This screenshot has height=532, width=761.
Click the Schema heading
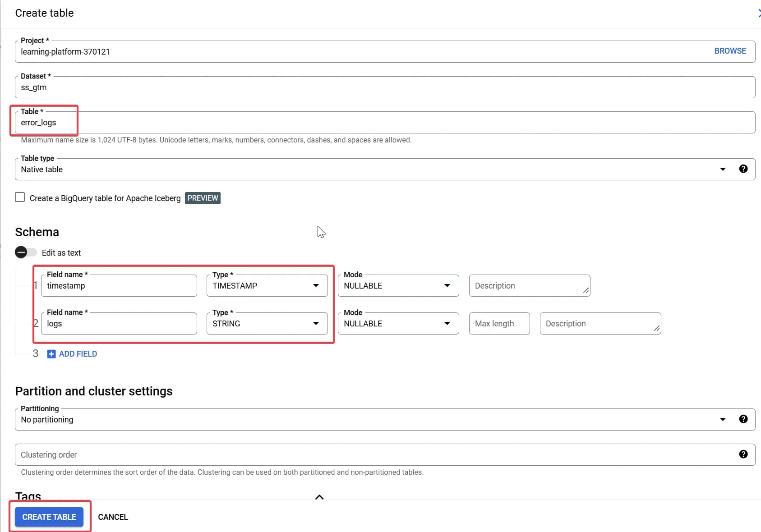(37, 232)
